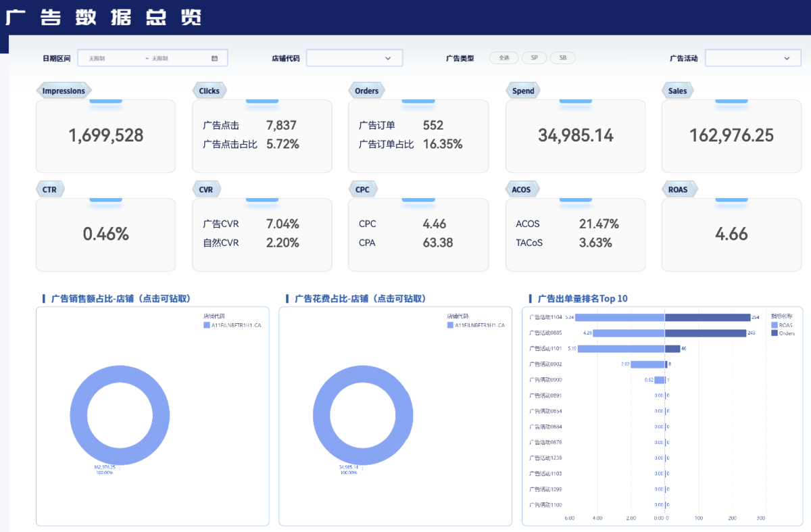Click Orders bar for 广告活动1104
The width and height of the screenshot is (811, 532).
point(708,317)
